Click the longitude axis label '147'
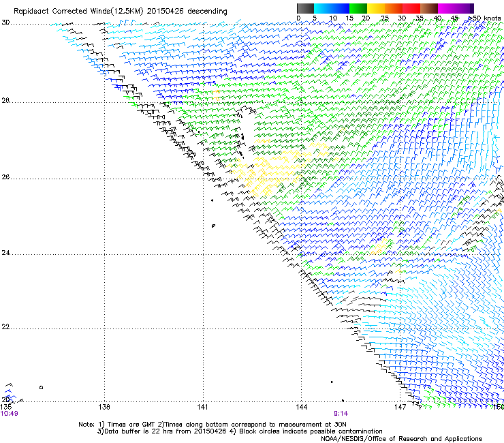504x443 pixels. 400,407
